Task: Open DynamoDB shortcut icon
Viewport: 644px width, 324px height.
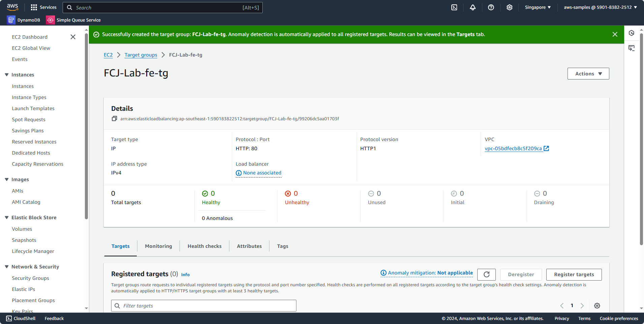Action: pyautogui.click(x=11, y=20)
